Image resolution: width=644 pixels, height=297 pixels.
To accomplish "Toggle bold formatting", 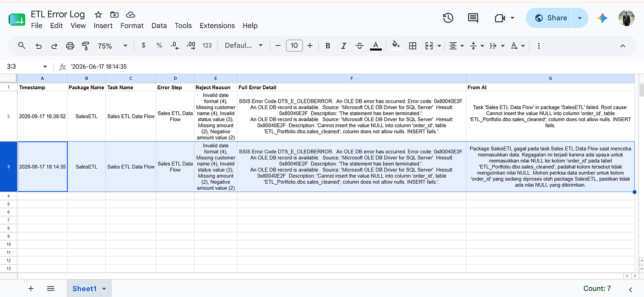I will pos(328,46).
